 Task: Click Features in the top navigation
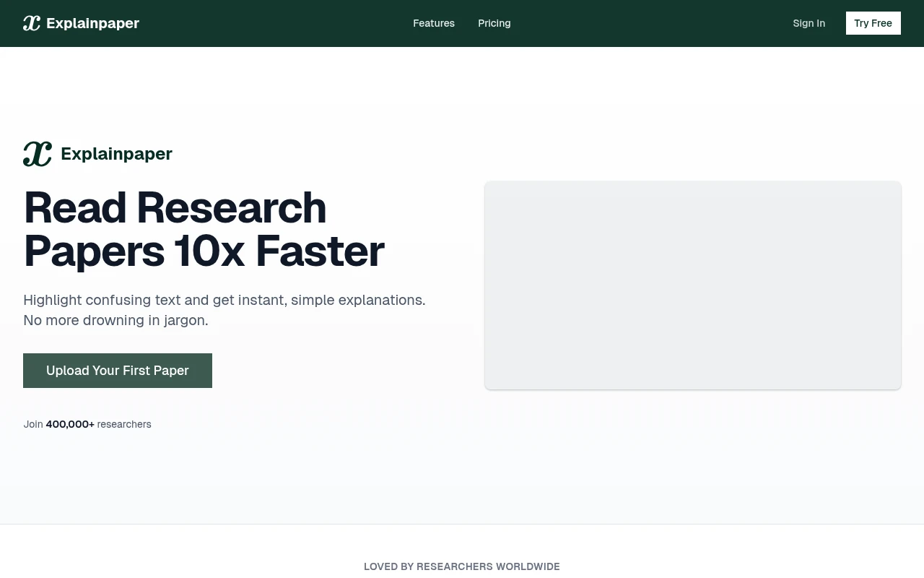pos(433,23)
